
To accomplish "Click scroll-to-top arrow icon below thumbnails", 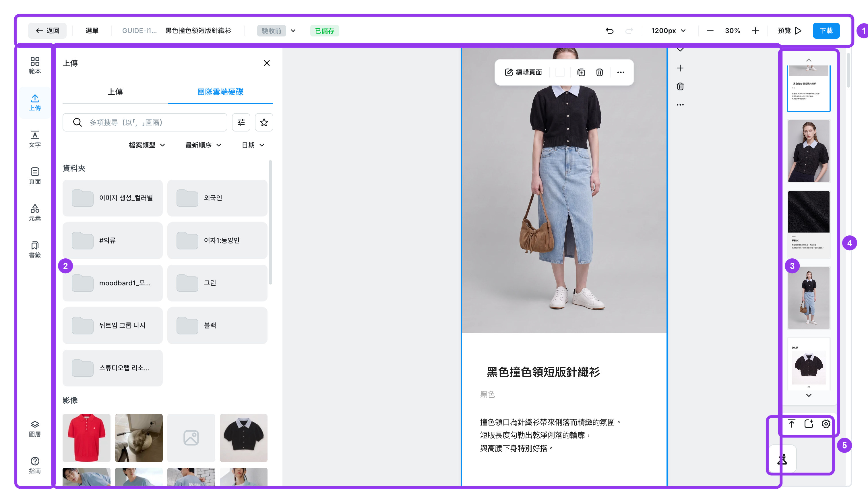I will (x=792, y=424).
